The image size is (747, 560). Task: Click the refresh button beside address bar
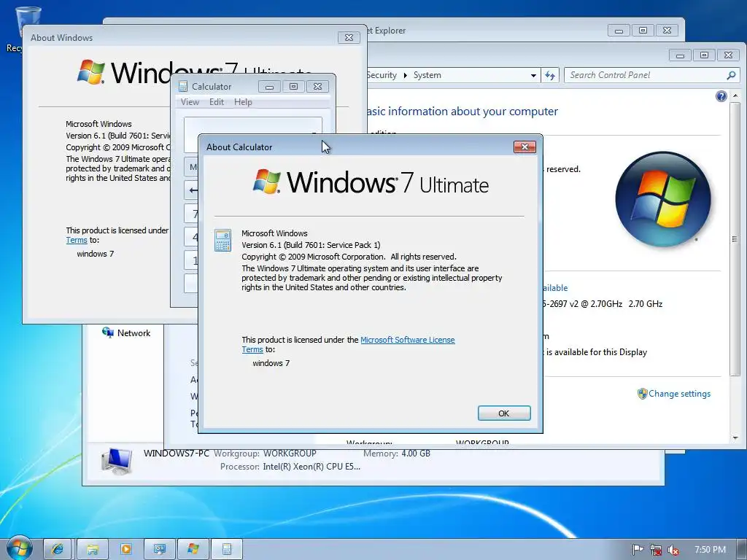pos(550,75)
